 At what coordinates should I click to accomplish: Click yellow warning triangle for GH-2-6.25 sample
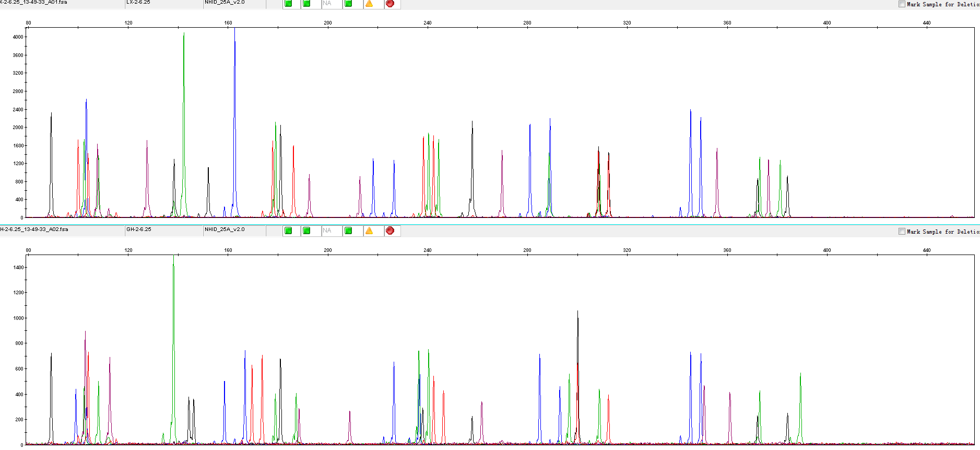click(x=369, y=230)
